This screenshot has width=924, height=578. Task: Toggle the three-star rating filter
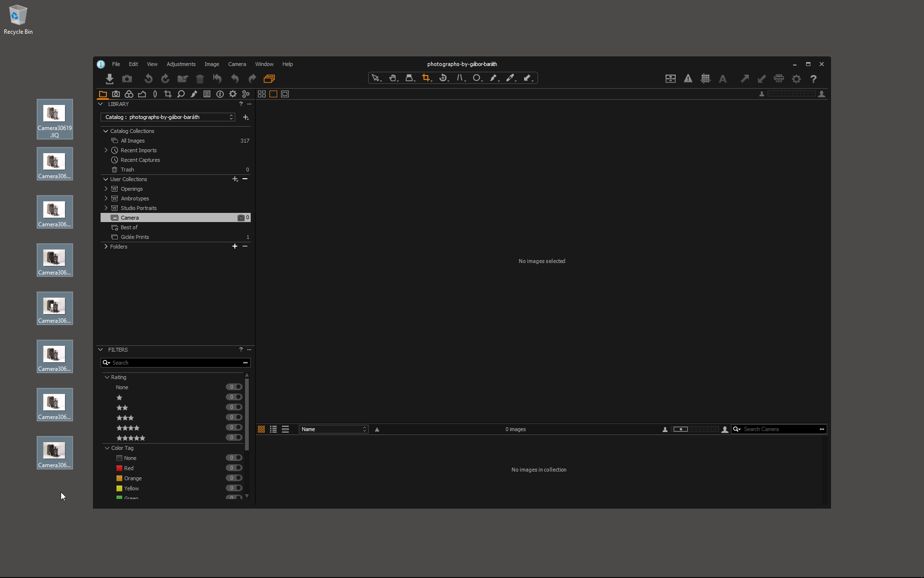pyautogui.click(x=234, y=417)
